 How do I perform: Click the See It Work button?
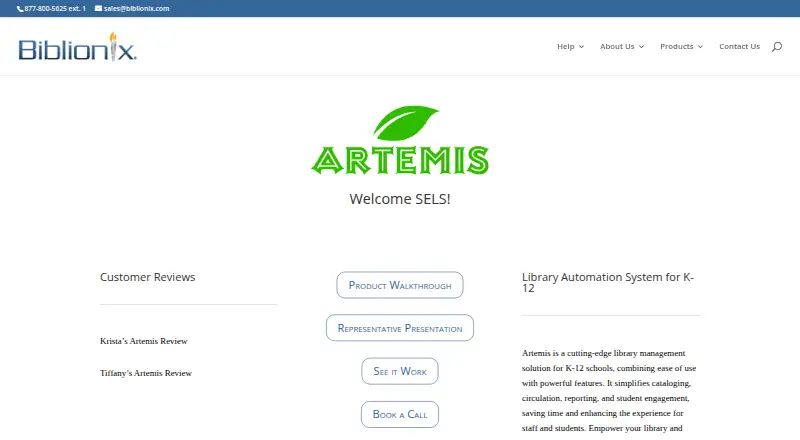point(400,371)
